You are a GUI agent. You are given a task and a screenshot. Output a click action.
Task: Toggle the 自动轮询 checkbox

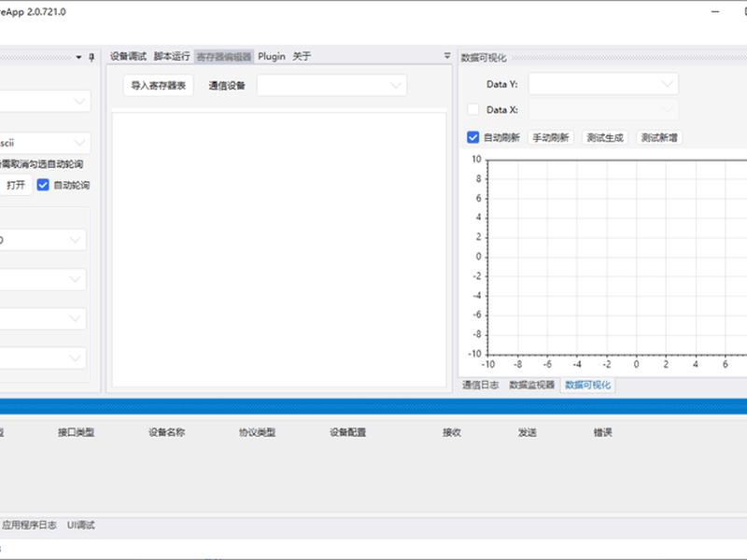click(x=43, y=185)
